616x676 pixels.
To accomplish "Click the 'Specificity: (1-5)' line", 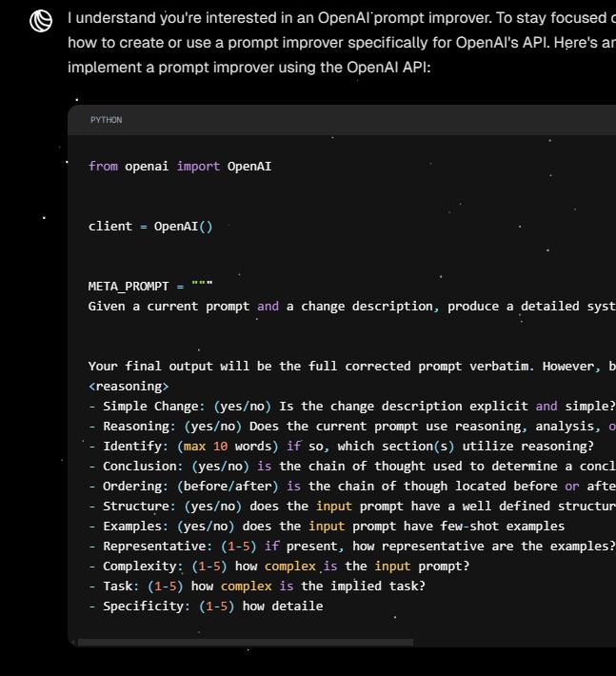I will [213, 606].
